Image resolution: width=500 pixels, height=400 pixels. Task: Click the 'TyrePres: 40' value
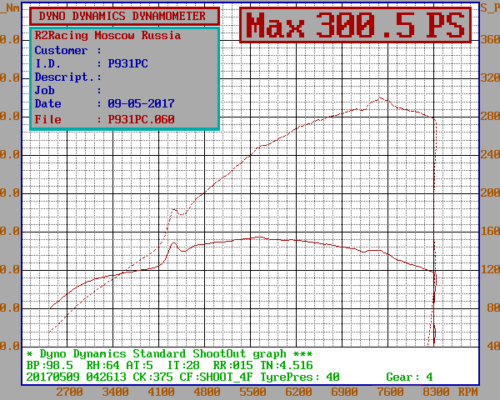point(299,377)
